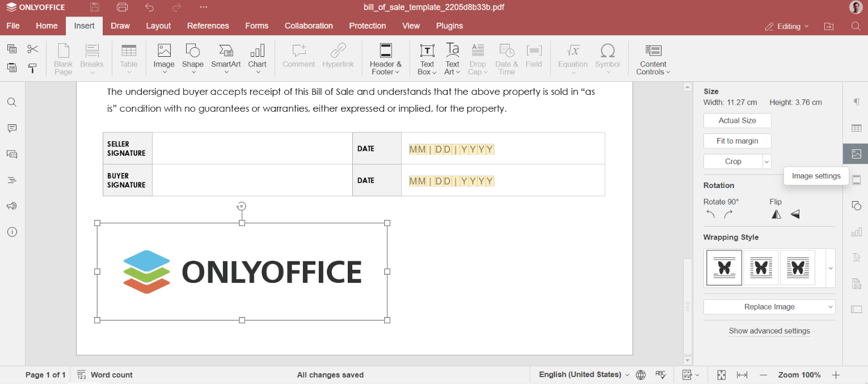
Task: Open the Layout tab
Action: point(158,26)
